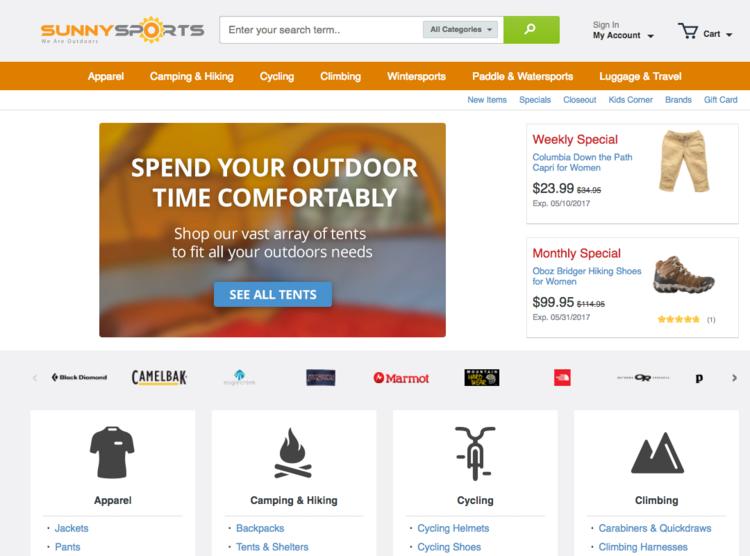Click the Marmot brand logo
The width and height of the screenshot is (750, 556).
pos(401,378)
